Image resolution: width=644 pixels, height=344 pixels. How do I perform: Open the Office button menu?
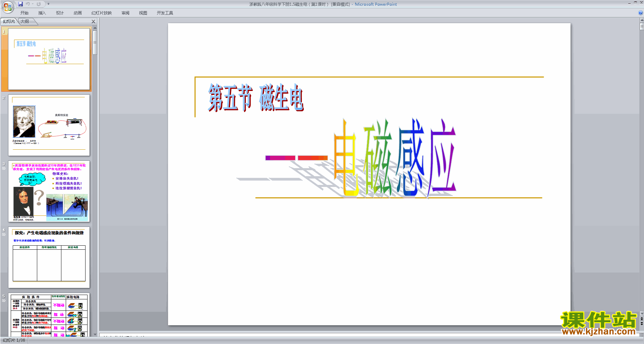7,7
